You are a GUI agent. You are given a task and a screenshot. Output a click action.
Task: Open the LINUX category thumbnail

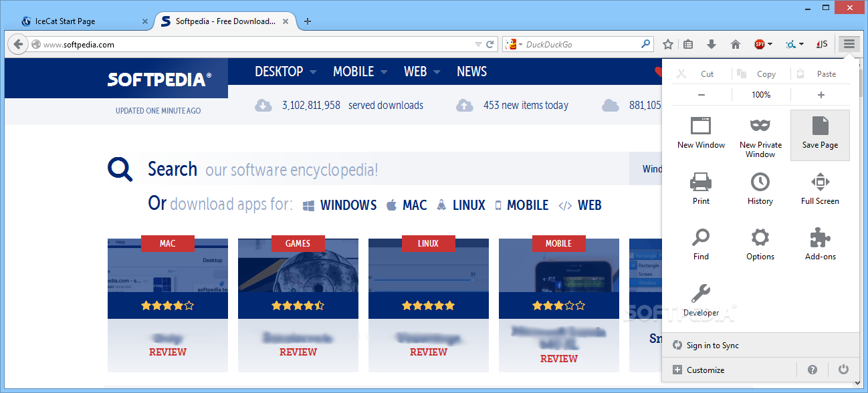[429, 266]
